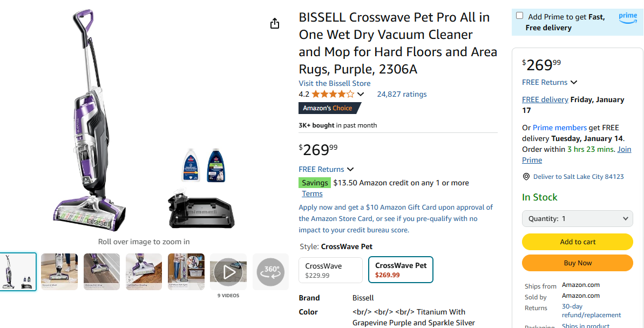The width and height of the screenshot is (644, 328).
Task: Click the delivery location pin icon
Action: click(x=525, y=176)
